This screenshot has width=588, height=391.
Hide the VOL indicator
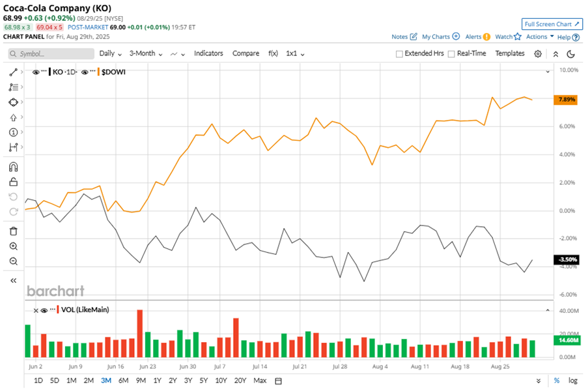pos(44,310)
